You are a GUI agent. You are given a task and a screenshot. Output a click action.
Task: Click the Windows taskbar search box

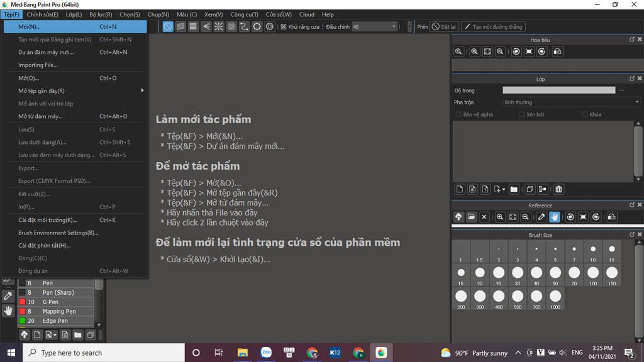click(104, 353)
